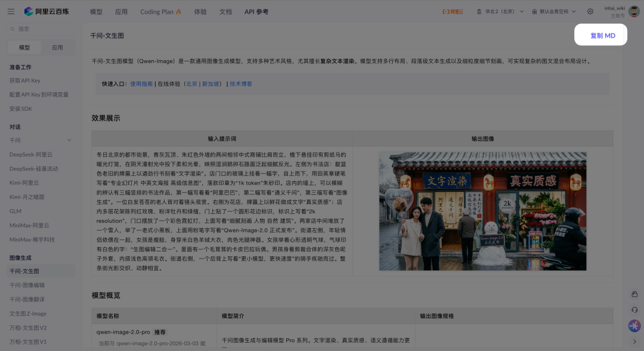644x351 pixels.
Task: Click the search magnifier icon
Action: click(13, 29)
